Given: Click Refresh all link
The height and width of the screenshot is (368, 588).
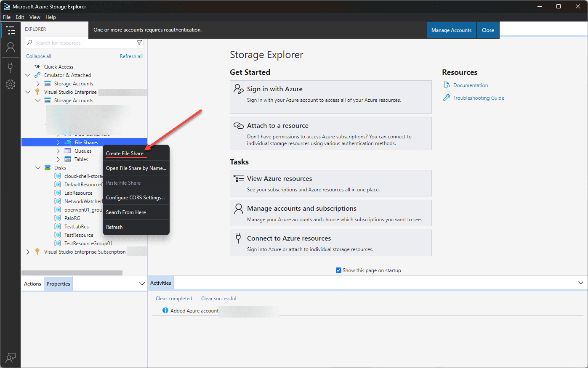Looking at the screenshot, I should click(131, 56).
